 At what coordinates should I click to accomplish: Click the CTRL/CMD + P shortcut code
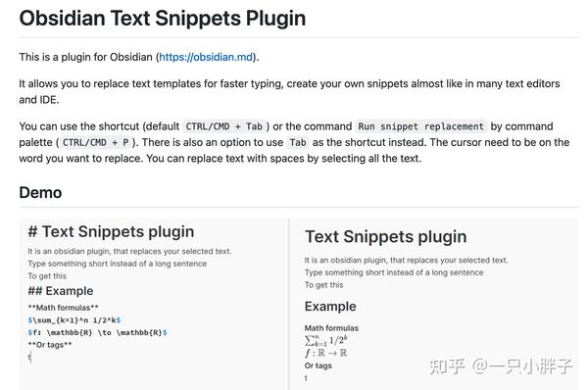click(96, 143)
